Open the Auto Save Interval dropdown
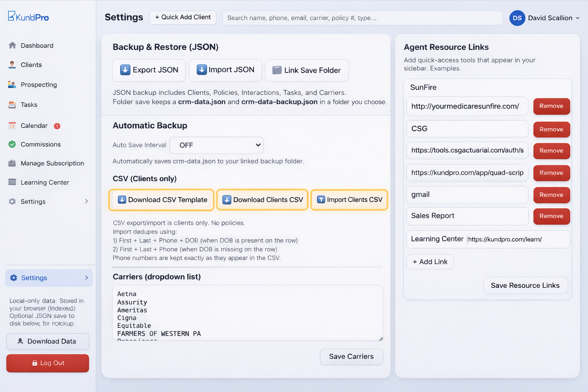This screenshot has width=588, height=392. pyautogui.click(x=216, y=145)
